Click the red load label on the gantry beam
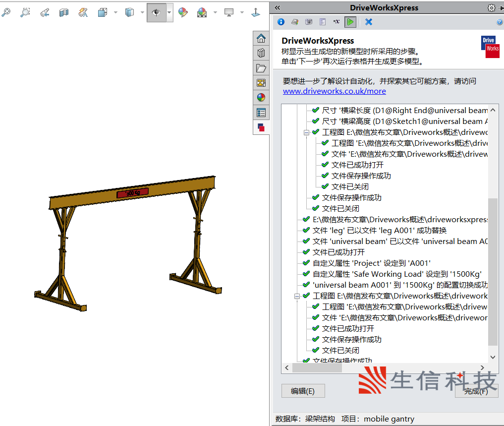Viewport: 504px width, 426px height. coord(132,193)
